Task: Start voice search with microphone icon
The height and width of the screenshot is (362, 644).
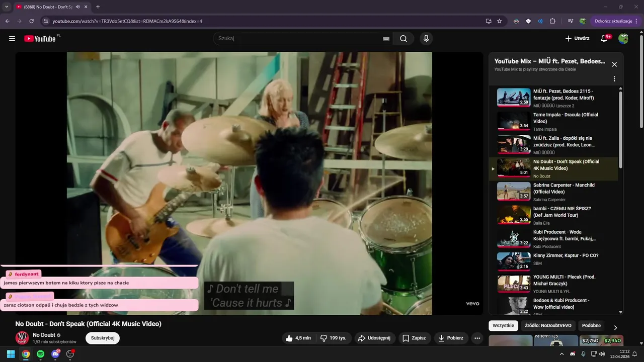Action: point(426,38)
